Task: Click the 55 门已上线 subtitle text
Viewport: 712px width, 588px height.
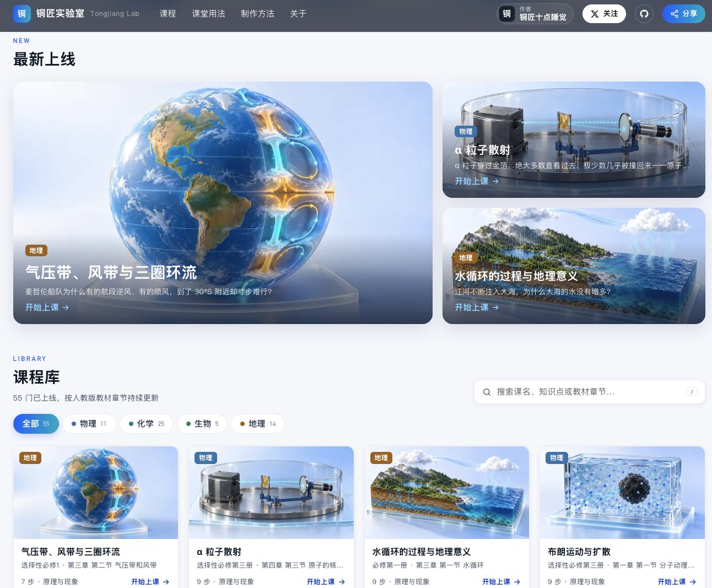Action: click(x=86, y=398)
